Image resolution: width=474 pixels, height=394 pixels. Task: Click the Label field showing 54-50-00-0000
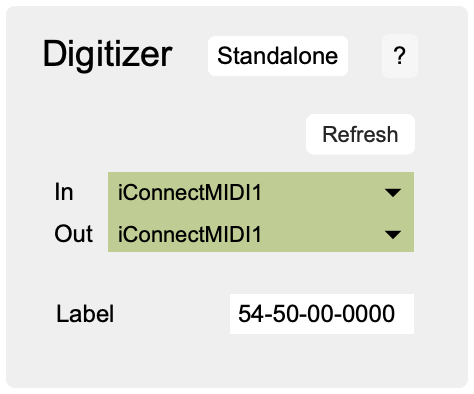322,314
